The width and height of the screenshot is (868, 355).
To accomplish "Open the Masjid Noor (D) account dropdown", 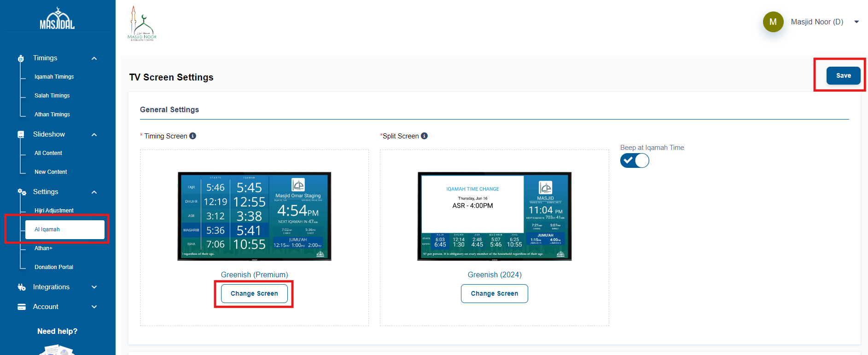I will click(x=856, y=22).
